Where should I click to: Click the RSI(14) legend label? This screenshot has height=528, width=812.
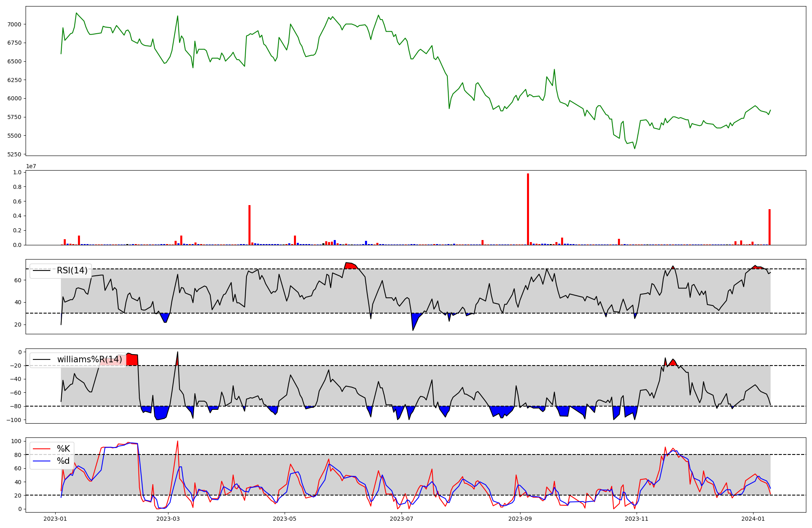(x=72, y=270)
